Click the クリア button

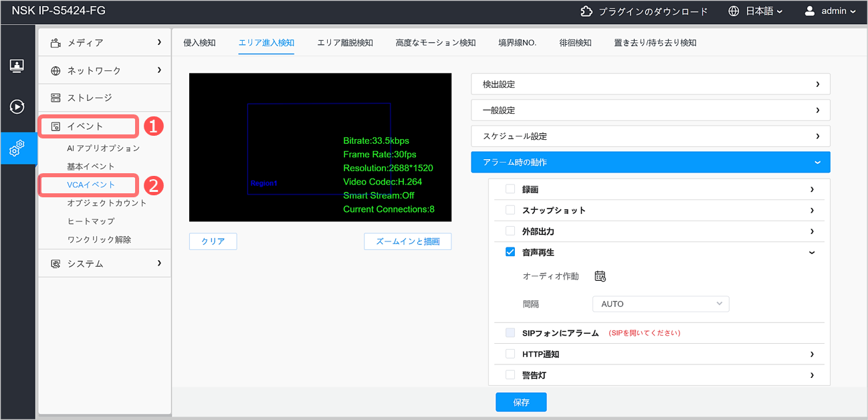[213, 241]
